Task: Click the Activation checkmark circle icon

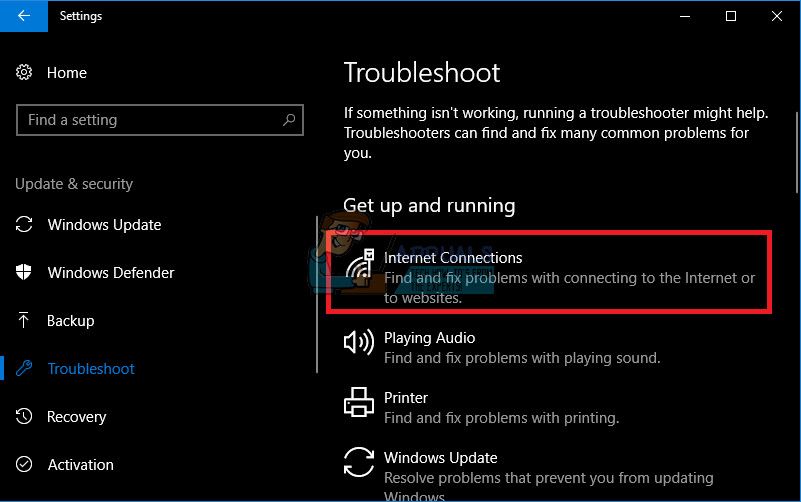Action: [25, 465]
